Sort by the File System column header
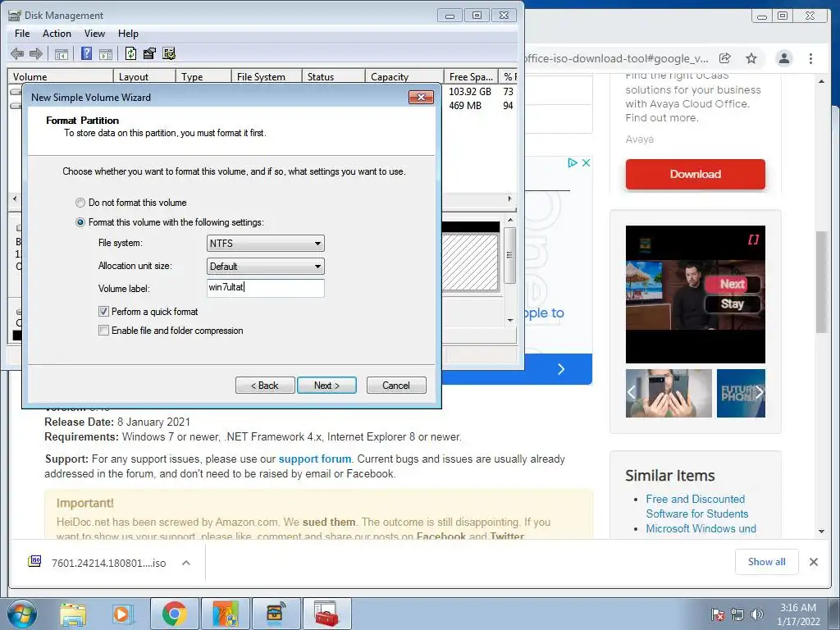Screen dimensions: 840x630 click(x=267, y=76)
